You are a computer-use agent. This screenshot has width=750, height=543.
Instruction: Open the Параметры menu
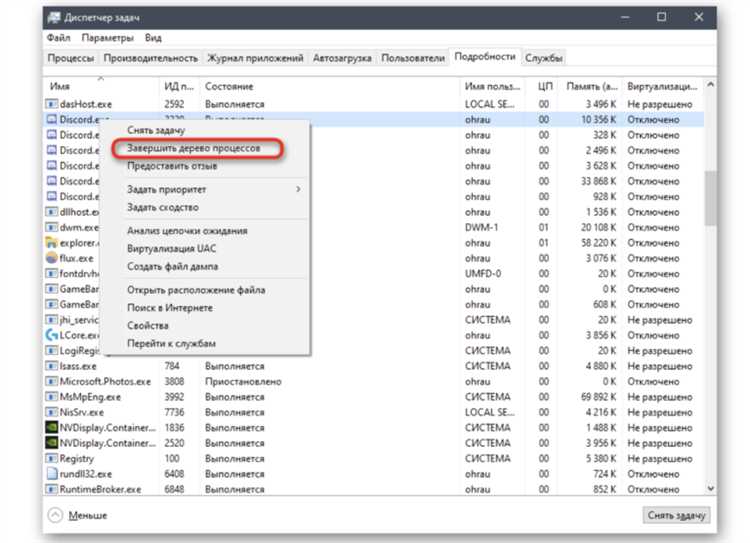[x=108, y=38]
